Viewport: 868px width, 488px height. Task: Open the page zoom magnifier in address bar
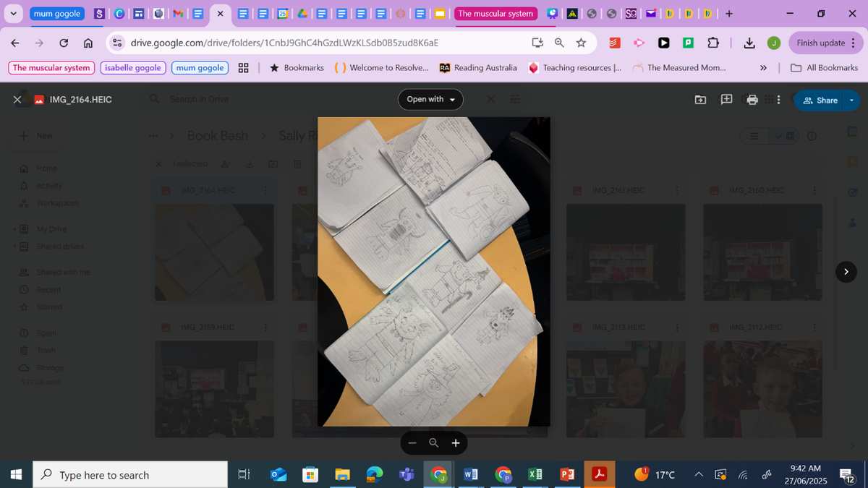click(x=559, y=43)
